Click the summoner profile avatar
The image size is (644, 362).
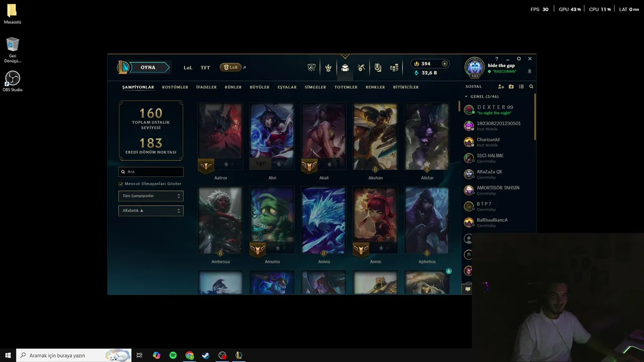click(x=474, y=67)
